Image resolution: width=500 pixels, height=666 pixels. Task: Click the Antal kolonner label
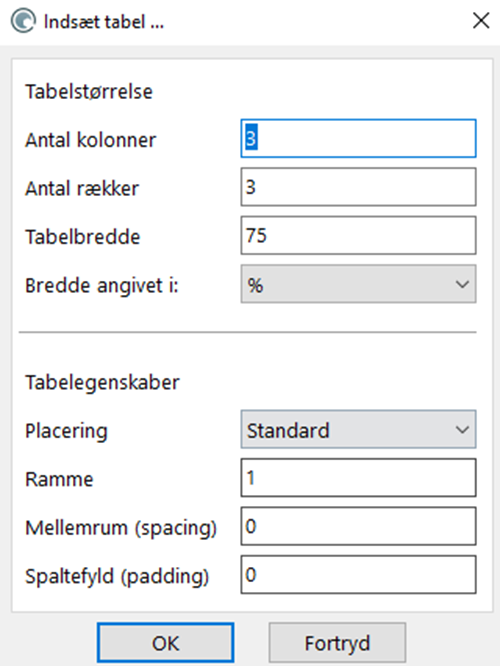pyautogui.click(x=90, y=140)
